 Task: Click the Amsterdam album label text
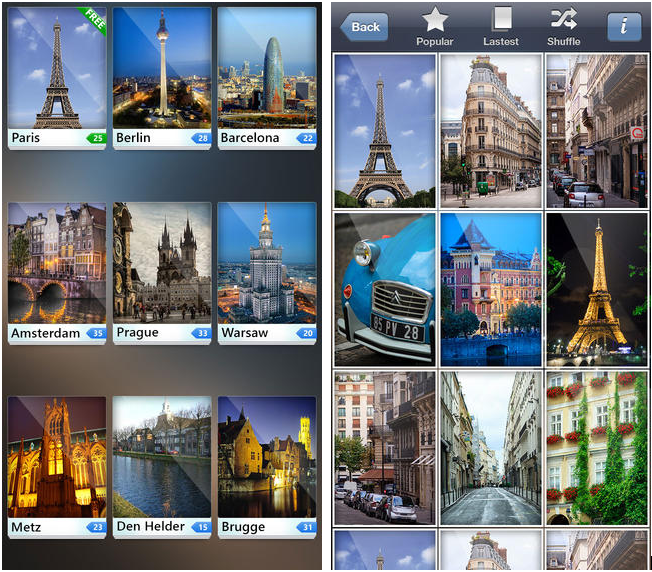click(x=46, y=333)
